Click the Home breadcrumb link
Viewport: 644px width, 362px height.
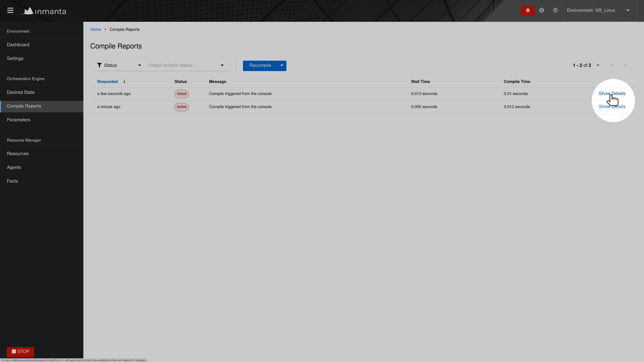coord(95,29)
